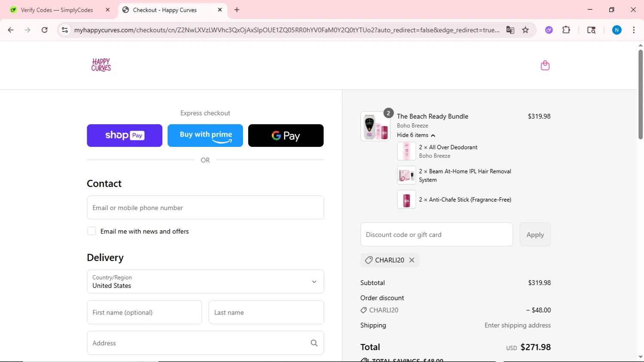Click the All Over Deodorant thumbnail
644x362 pixels.
(406, 151)
